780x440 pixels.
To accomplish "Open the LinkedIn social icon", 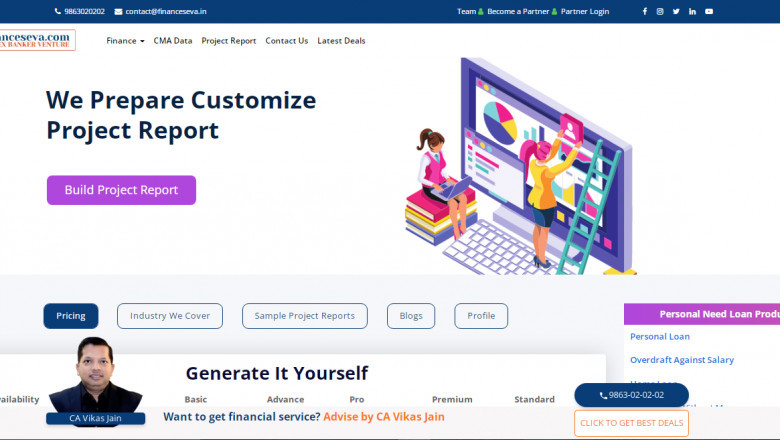I will [692, 12].
